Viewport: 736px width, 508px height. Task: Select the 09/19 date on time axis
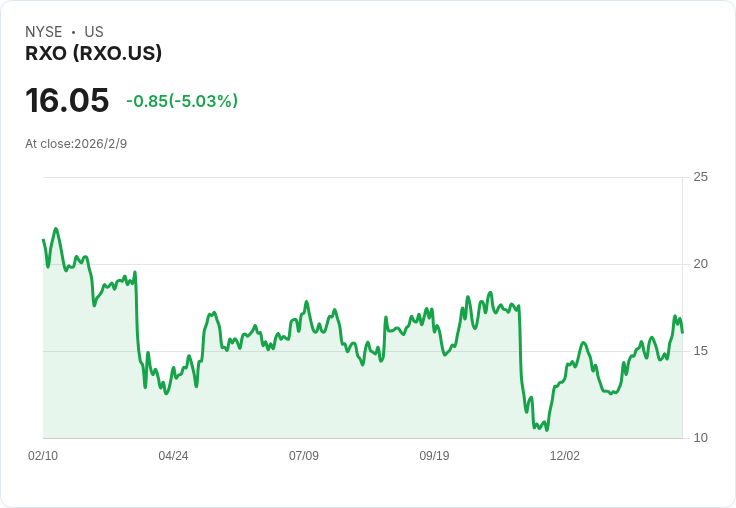[434, 456]
